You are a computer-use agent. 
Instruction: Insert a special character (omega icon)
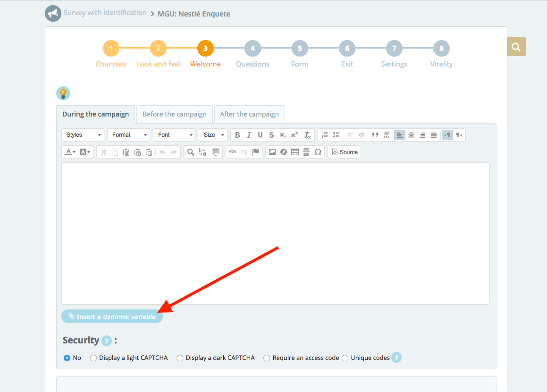click(318, 152)
